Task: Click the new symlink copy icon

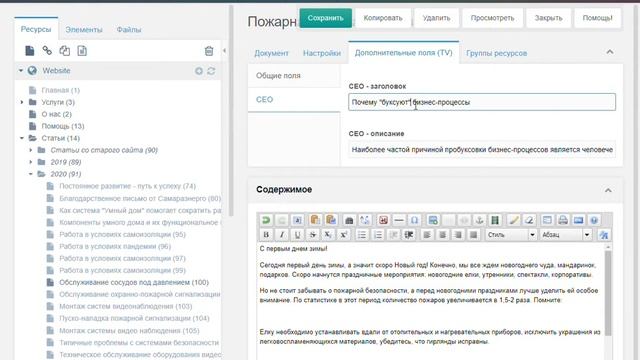Action: (x=64, y=51)
